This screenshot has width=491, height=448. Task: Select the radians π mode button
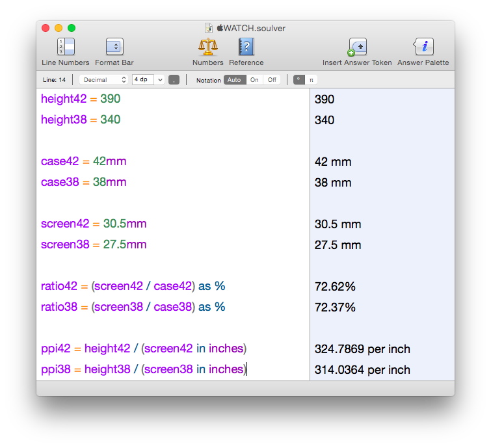pos(312,80)
